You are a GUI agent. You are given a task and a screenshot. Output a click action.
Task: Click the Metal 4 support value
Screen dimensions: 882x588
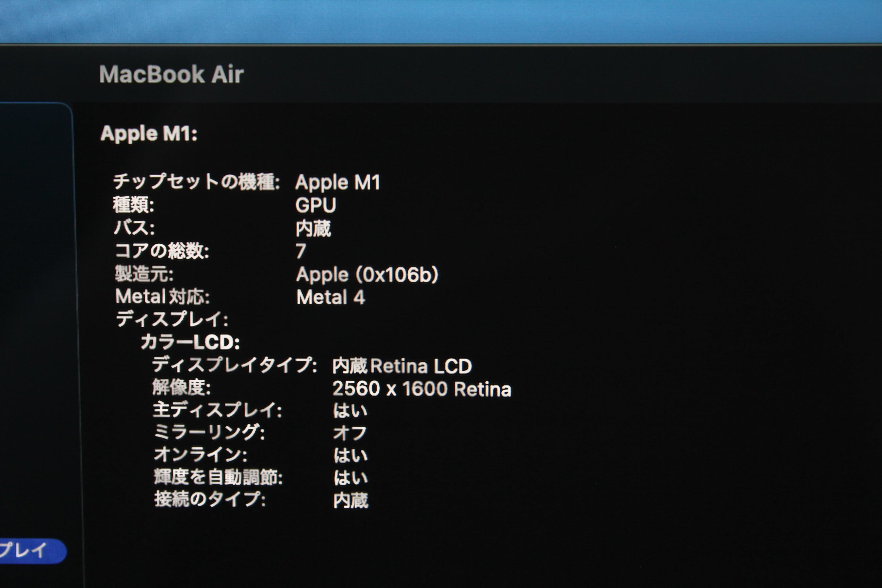pos(330,297)
